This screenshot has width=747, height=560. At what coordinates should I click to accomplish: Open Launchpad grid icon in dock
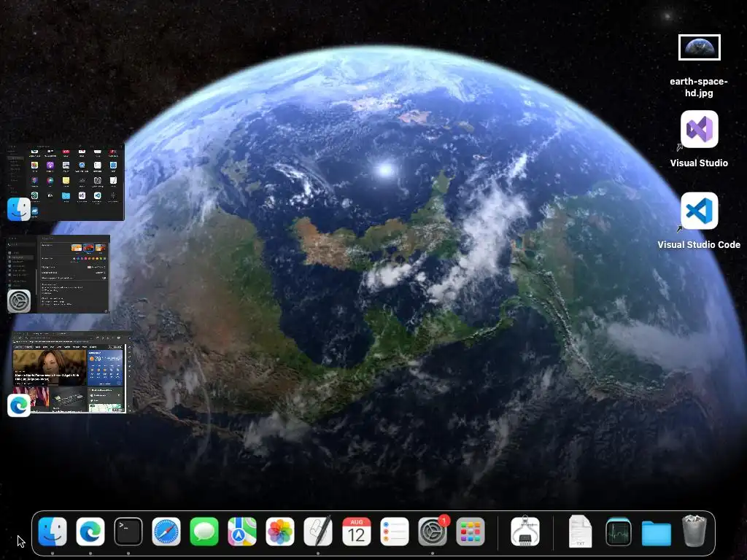pyautogui.click(x=471, y=532)
